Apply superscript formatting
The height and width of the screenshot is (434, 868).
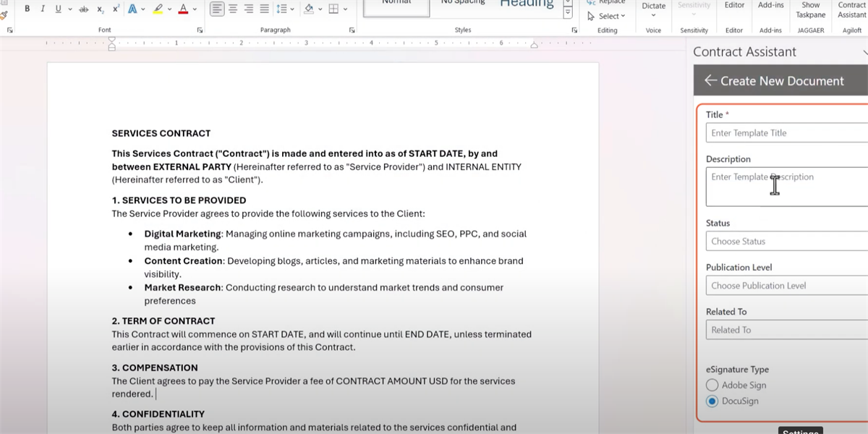pyautogui.click(x=116, y=9)
